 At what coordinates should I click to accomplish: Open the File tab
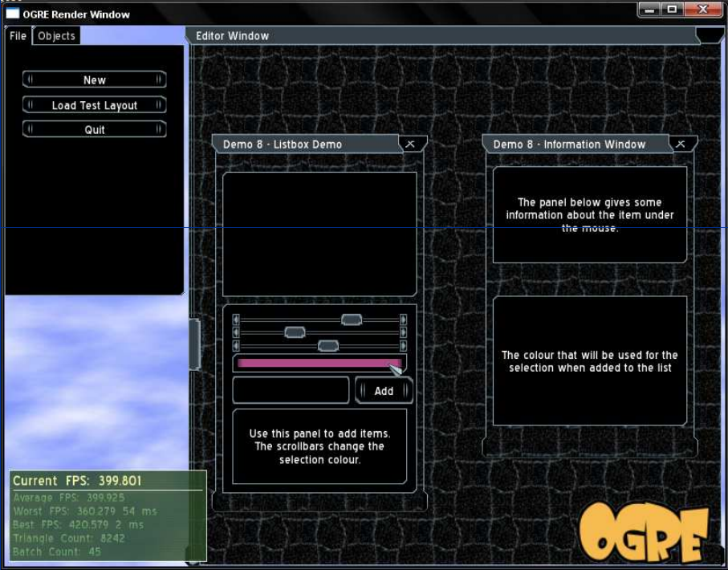click(x=18, y=36)
